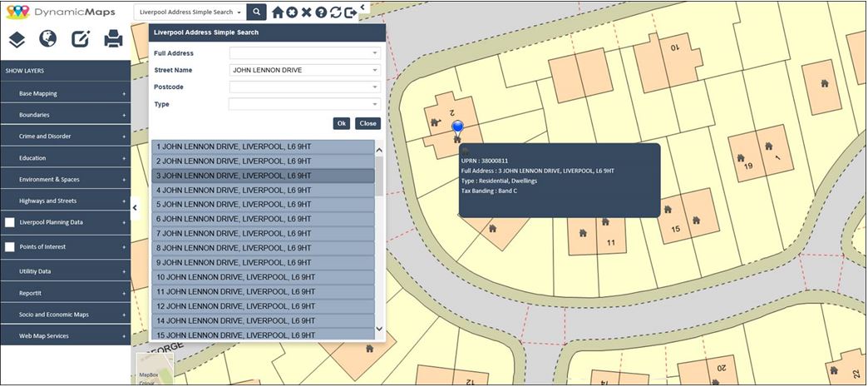868x387 pixels.
Task: Select 8 JOHN LENNON DRIVE result
Action: coord(263,248)
